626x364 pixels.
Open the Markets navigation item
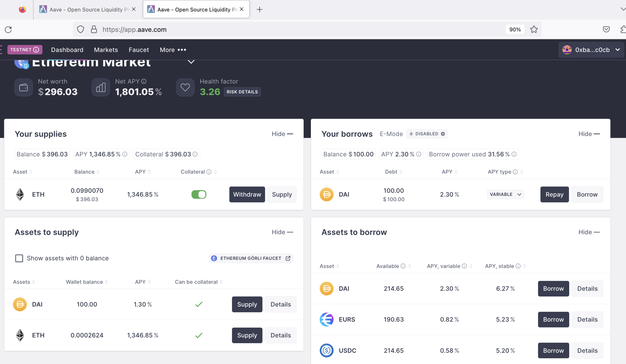pyautogui.click(x=106, y=50)
